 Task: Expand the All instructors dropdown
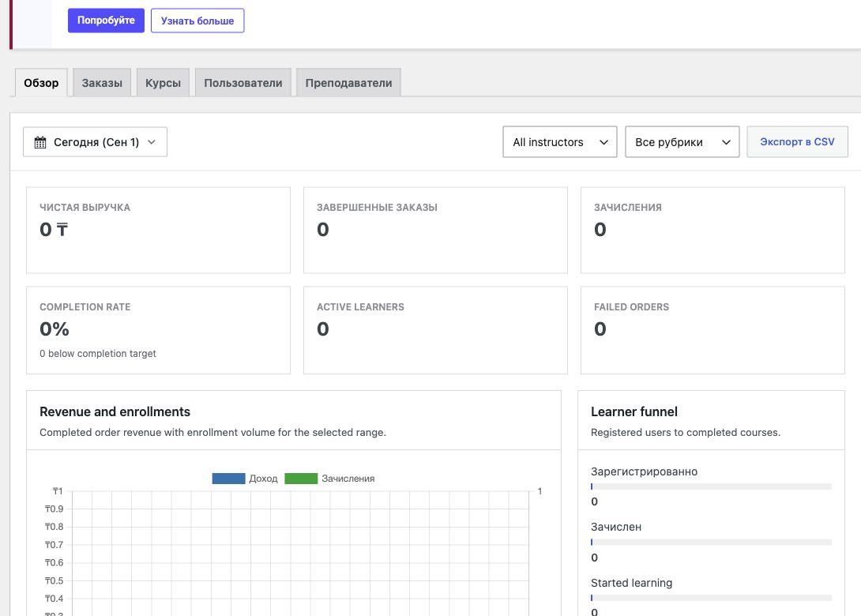560,142
